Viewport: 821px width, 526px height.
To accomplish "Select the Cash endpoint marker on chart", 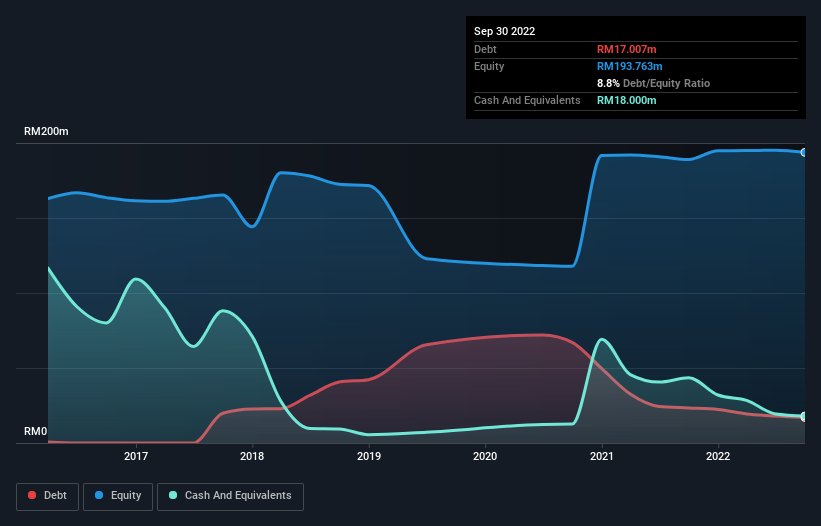I will (x=804, y=417).
